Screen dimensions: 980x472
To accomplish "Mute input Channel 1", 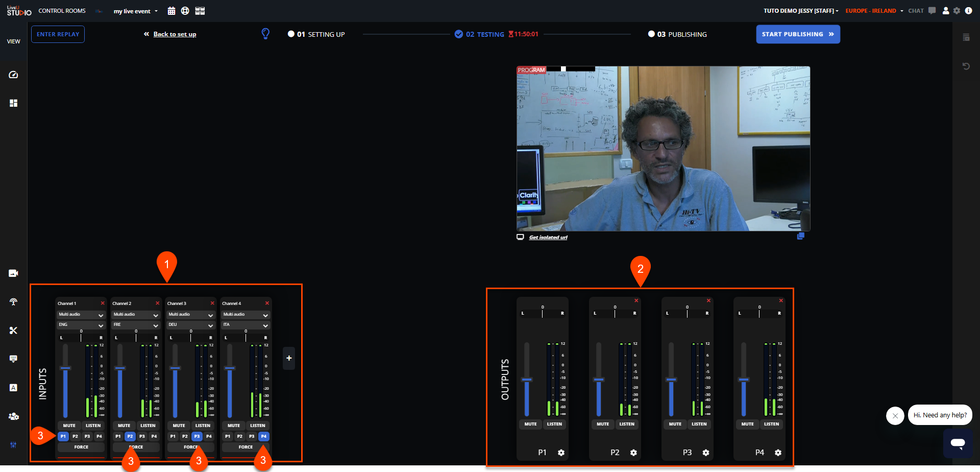I will [69, 426].
